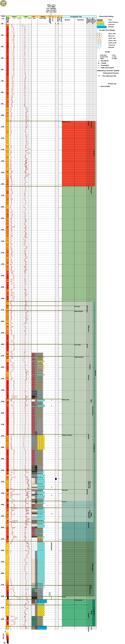The height and width of the screenshot is (644, 125).
Task: Click the Depth Log header label
Action: (3, 17)
